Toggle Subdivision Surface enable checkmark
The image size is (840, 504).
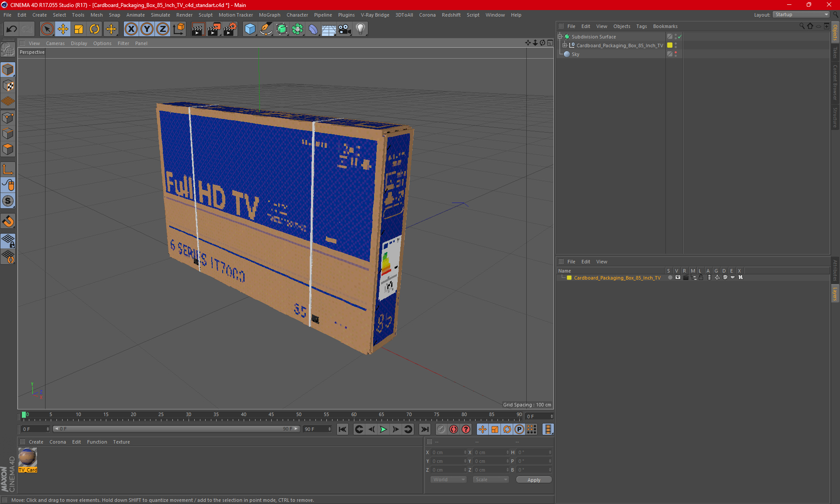(679, 37)
